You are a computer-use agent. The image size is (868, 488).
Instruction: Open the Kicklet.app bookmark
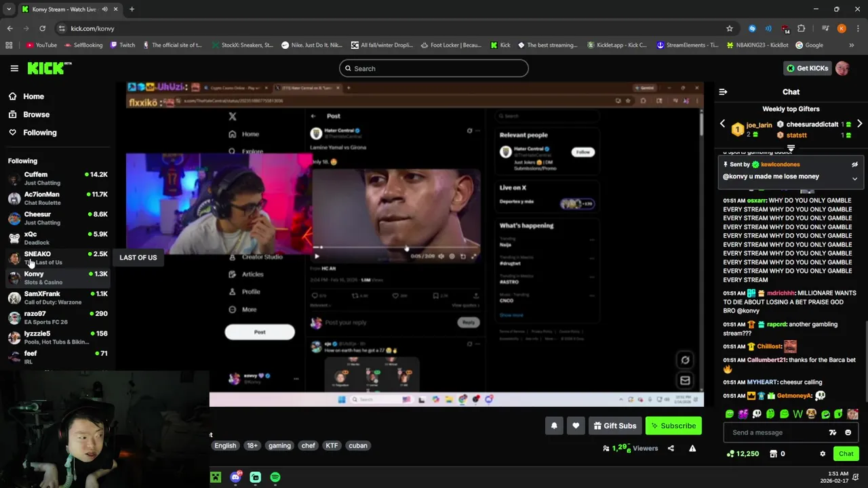coord(617,45)
